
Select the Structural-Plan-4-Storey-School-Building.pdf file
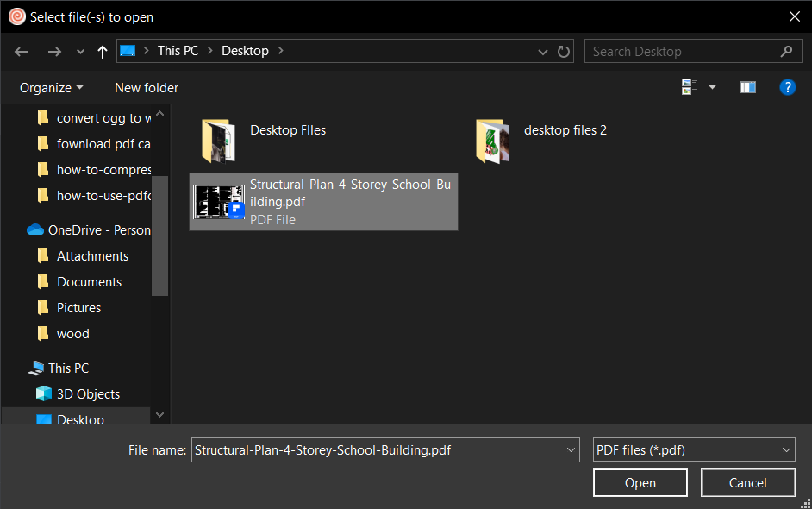(x=323, y=202)
